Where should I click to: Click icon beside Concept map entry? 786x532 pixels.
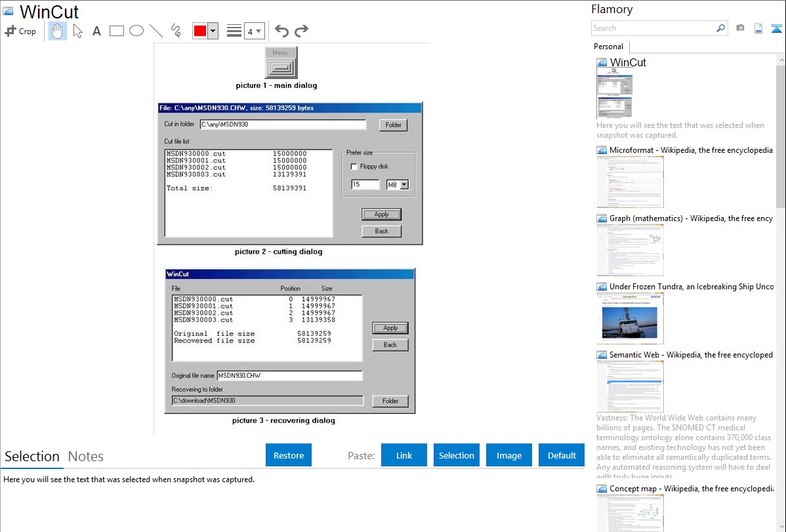[x=602, y=489]
